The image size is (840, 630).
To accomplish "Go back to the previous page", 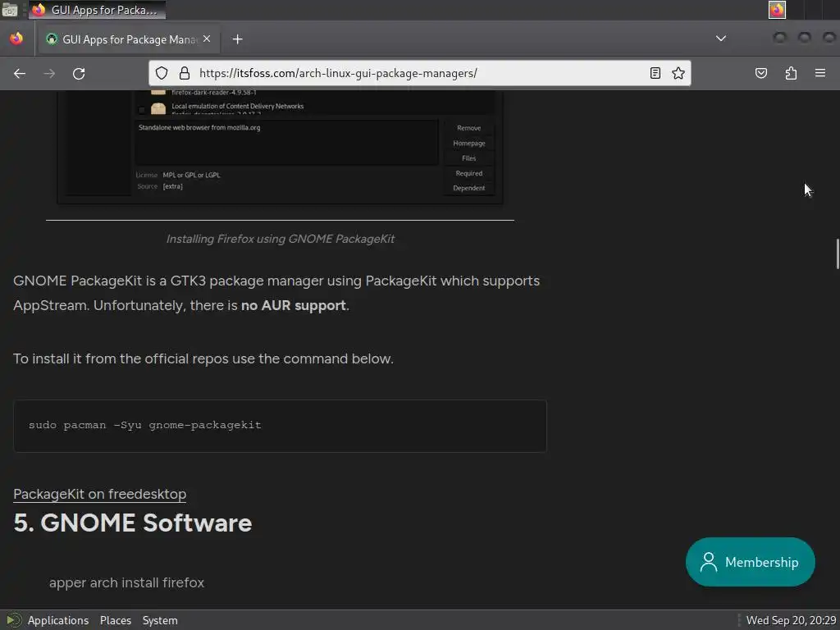I will click(20, 73).
